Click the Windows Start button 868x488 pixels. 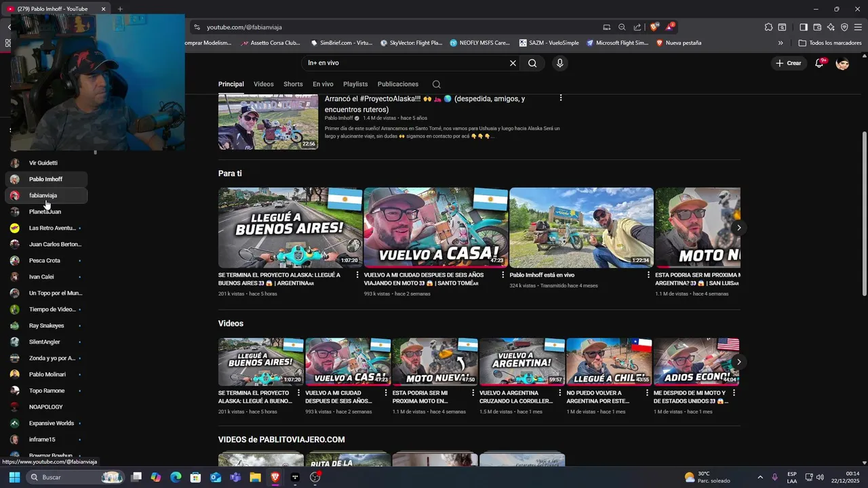[x=14, y=477]
